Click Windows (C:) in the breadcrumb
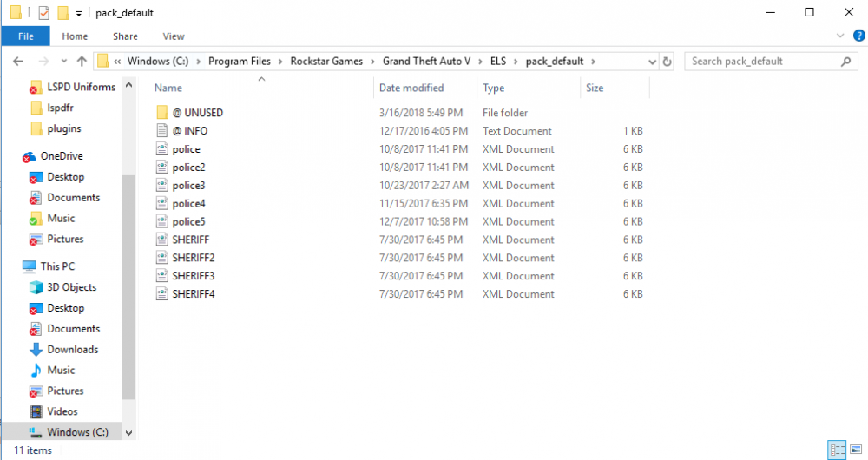The width and height of the screenshot is (868, 460). click(x=158, y=62)
